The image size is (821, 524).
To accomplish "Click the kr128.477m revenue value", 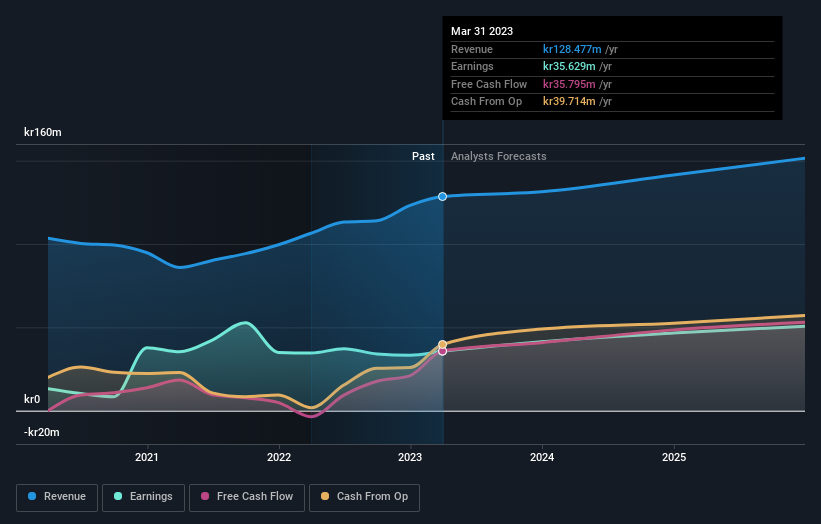I will [x=572, y=49].
